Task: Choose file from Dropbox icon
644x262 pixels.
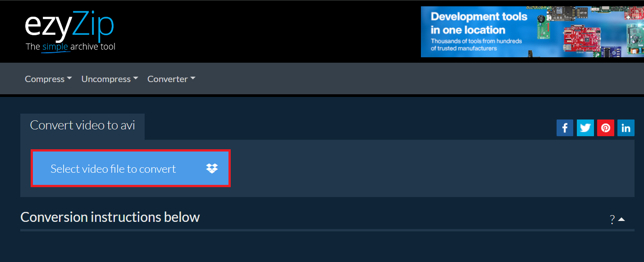Action: [212, 168]
